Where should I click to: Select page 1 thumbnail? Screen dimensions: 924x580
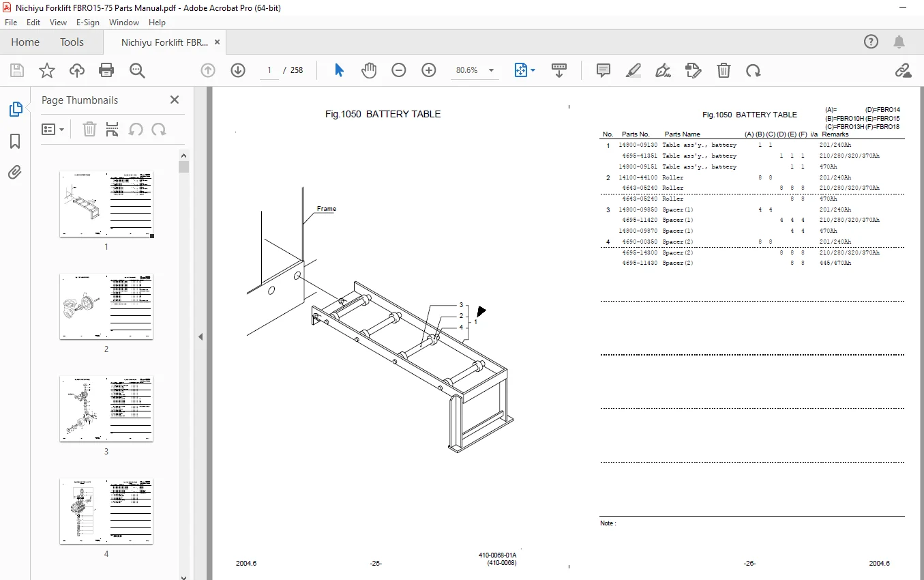pos(106,204)
